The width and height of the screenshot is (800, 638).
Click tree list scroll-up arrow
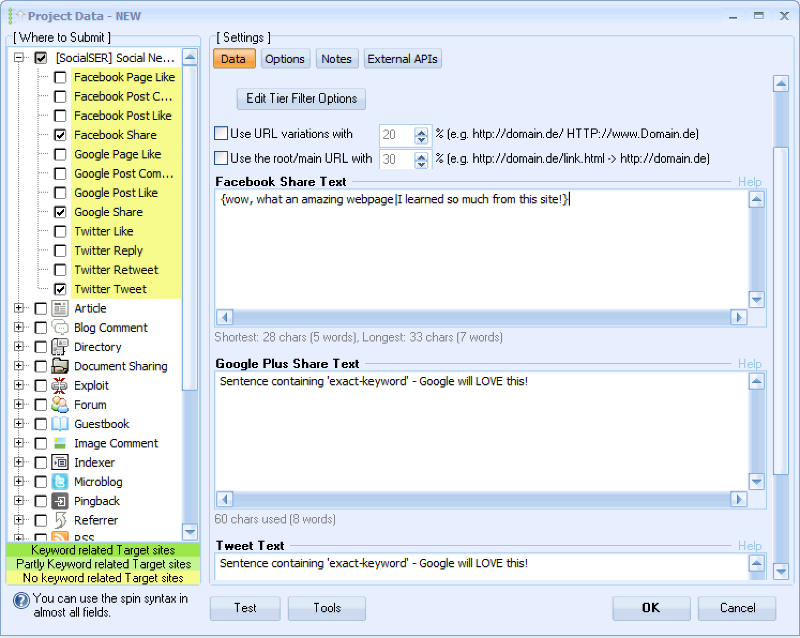(190, 57)
